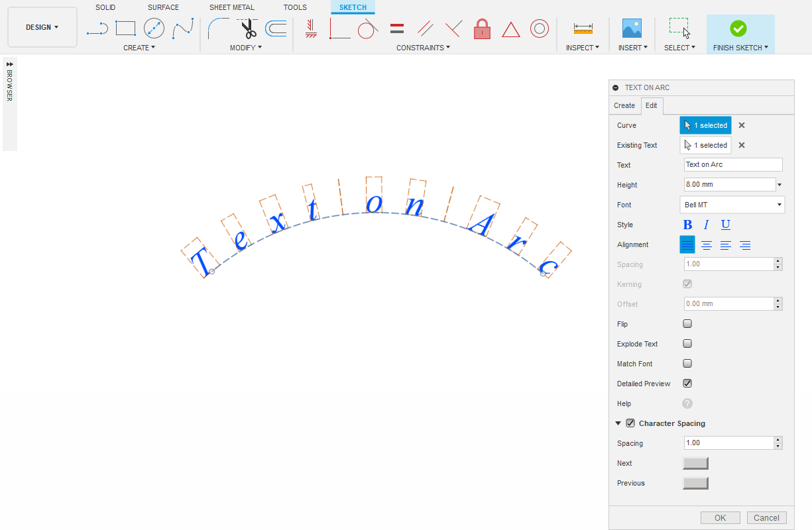Select the Fillet tool icon
The height and width of the screenshot is (530, 812).
tap(218, 28)
